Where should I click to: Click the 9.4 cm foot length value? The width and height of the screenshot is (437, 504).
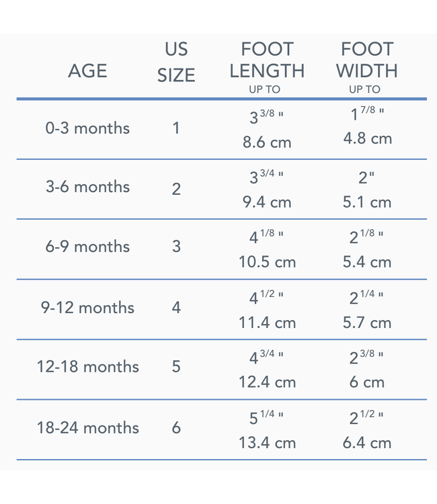pyautogui.click(x=267, y=202)
